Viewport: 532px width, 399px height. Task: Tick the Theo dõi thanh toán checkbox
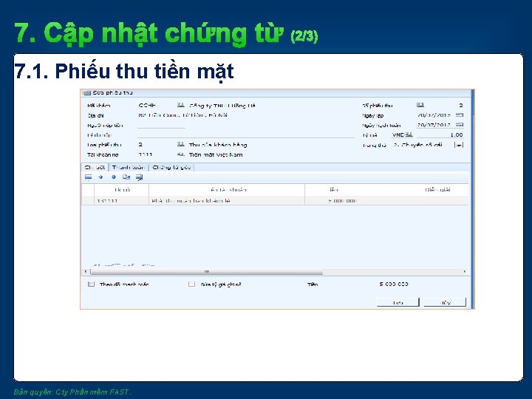point(91,284)
